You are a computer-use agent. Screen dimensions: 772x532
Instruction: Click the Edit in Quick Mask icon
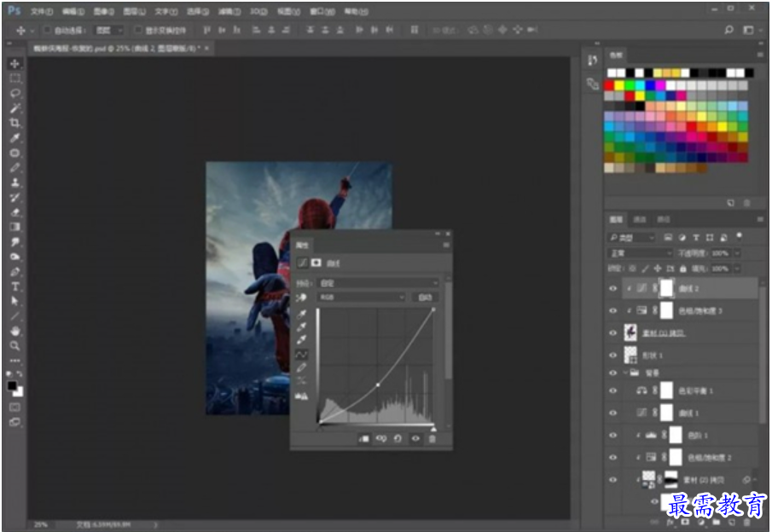[15, 407]
